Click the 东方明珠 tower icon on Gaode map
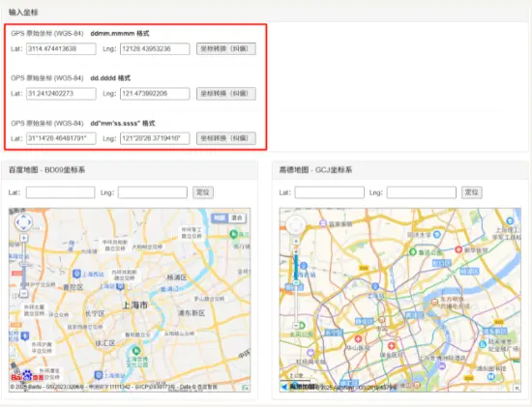Image resolution: width=532 pixels, height=407 pixels. point(434,302)
